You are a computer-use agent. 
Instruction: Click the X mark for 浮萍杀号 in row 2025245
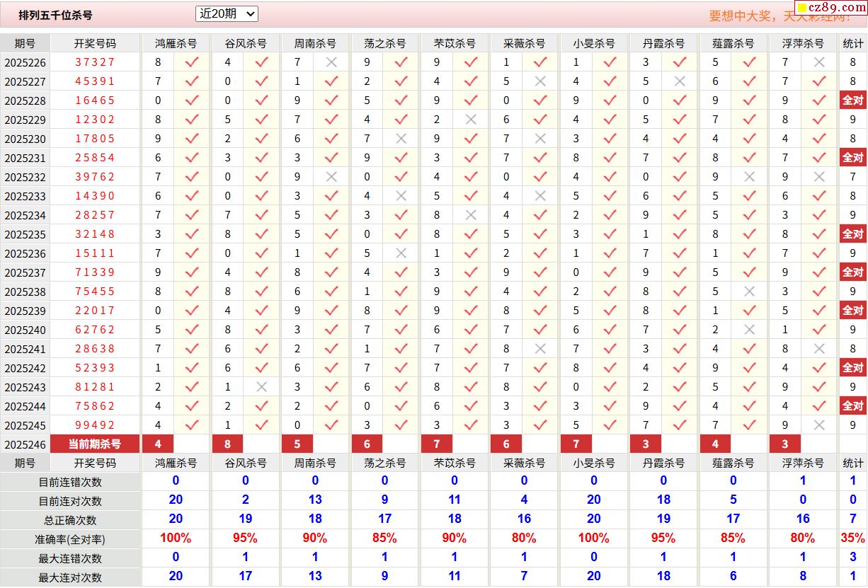[820, 425]
